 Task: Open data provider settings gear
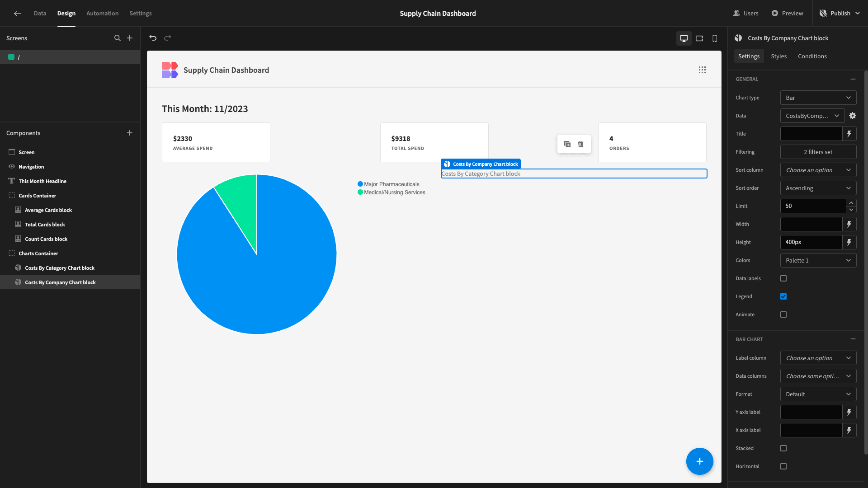(x=853, y=116)
